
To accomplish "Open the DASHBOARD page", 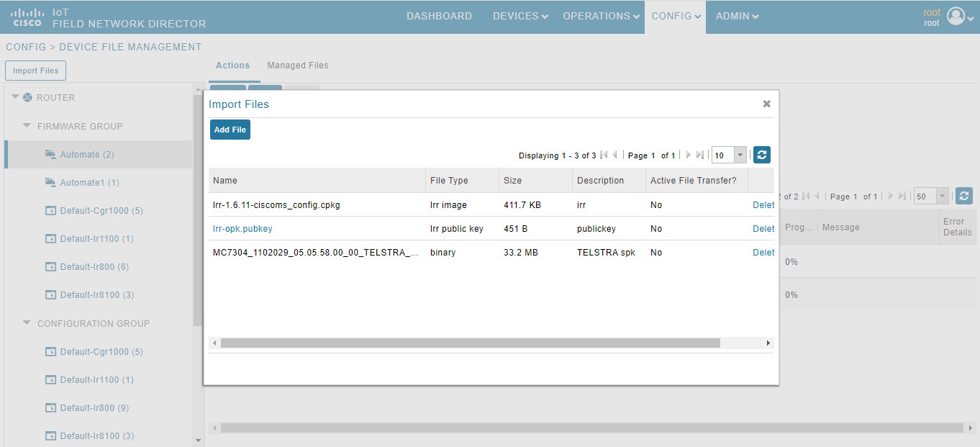I will click(x=440, y=16).
